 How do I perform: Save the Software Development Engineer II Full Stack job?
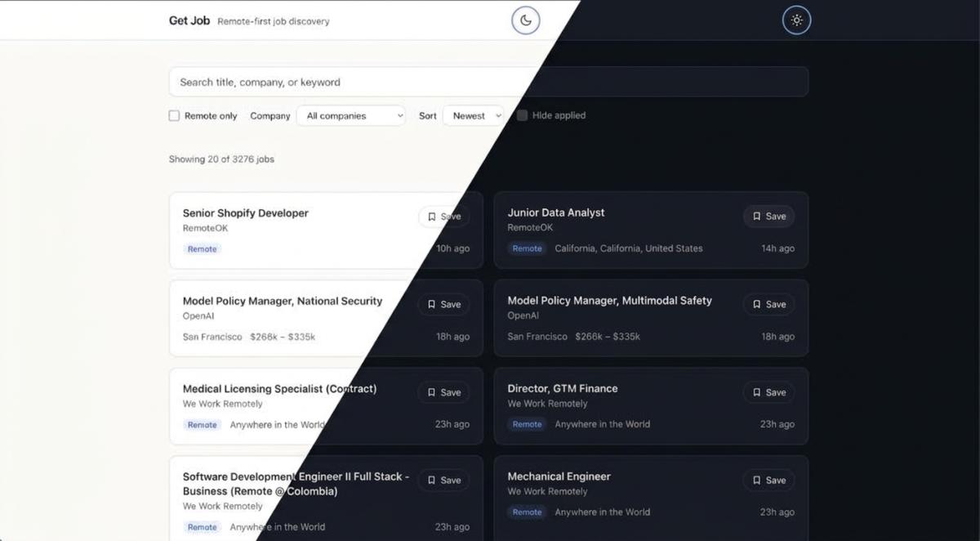pyautogui.click(x=443, y=481)
